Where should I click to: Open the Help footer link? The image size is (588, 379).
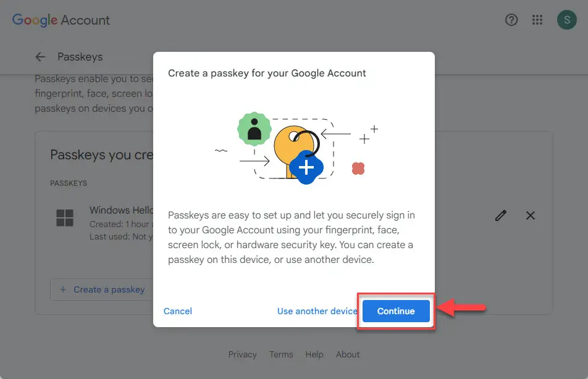[314, 354]
